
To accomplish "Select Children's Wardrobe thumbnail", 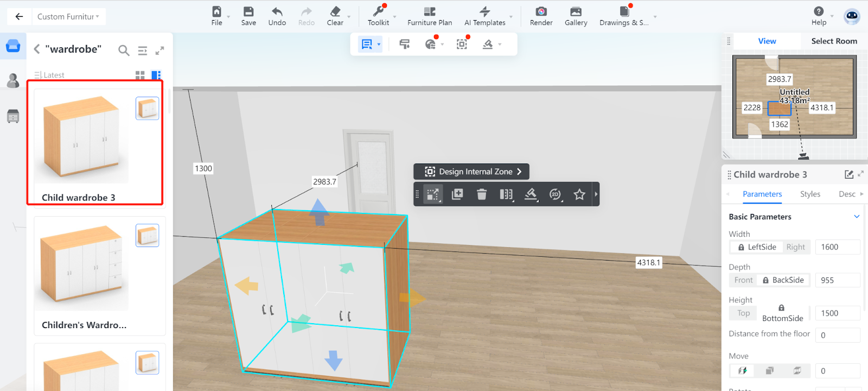I will 81,264.
